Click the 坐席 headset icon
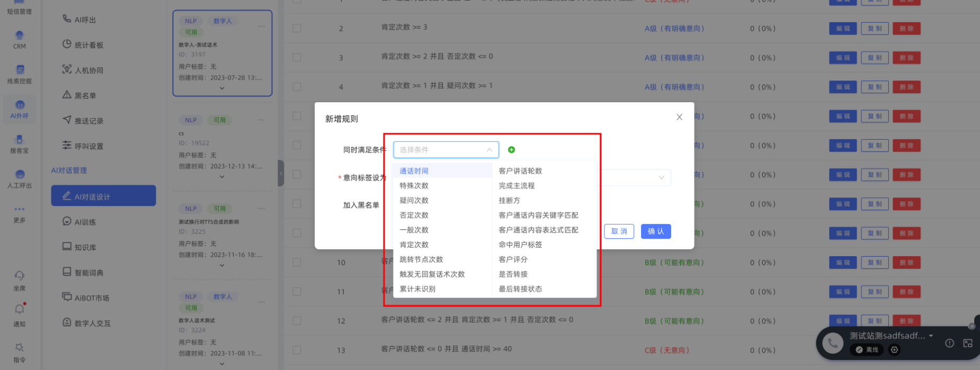The width and height of the screenshot is (980, 370). [20, 276]
